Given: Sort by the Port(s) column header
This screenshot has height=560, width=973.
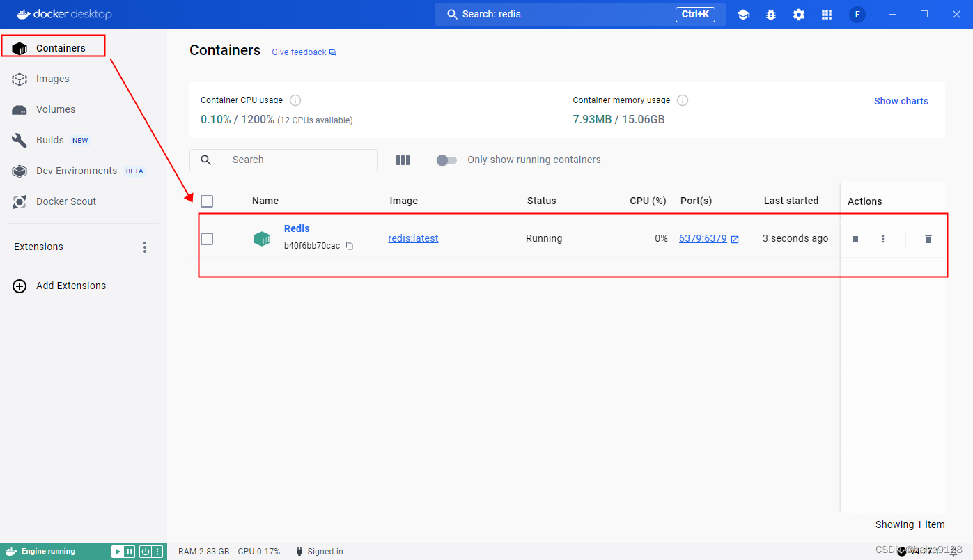Looking at the screenshot, I should (x=696, y=201).
